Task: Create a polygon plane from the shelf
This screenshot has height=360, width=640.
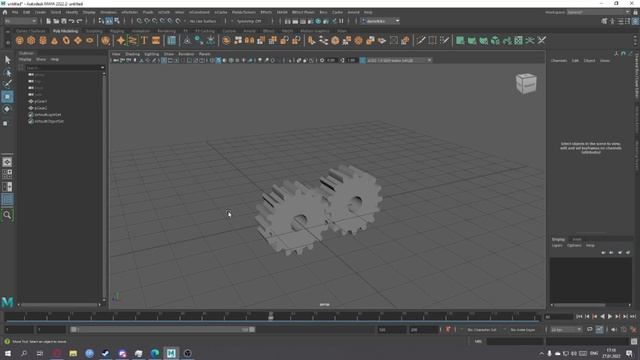Action: (x=78, y=40)
